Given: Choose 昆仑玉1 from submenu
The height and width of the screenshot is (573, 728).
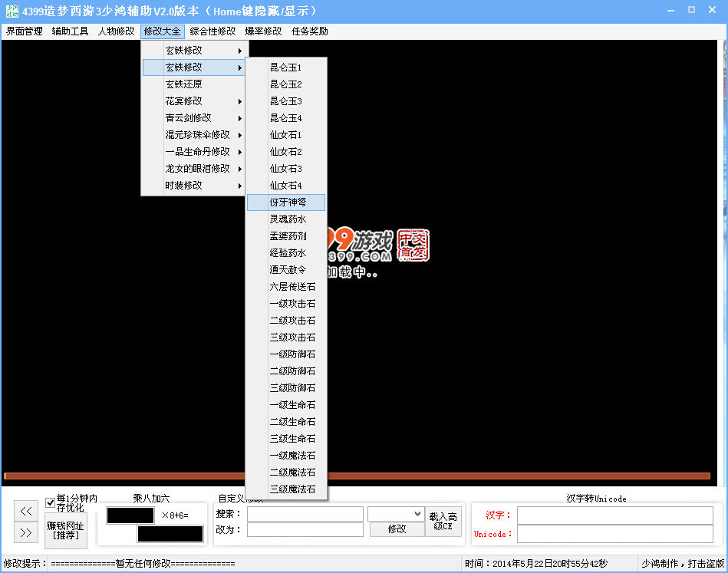Looking at the screenshot, I should [x=286, y=68].
